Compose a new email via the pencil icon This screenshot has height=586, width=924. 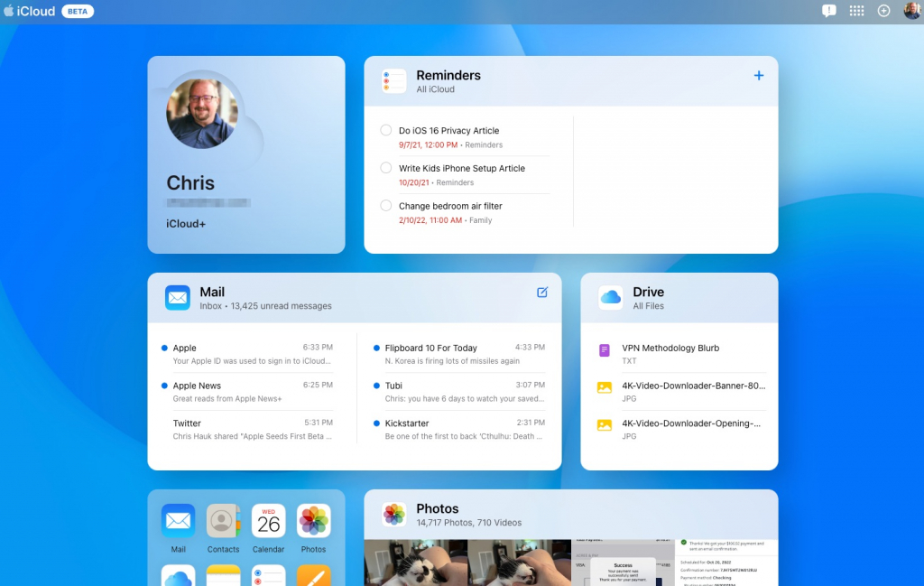542,292
